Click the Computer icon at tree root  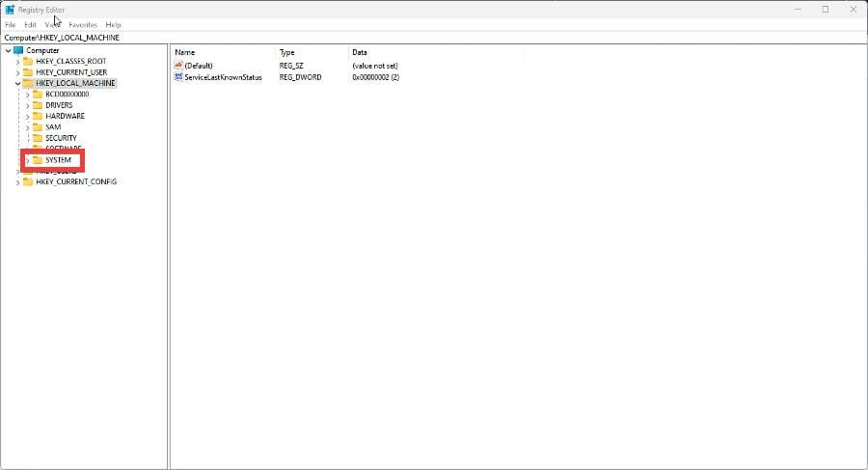point(19,50)
